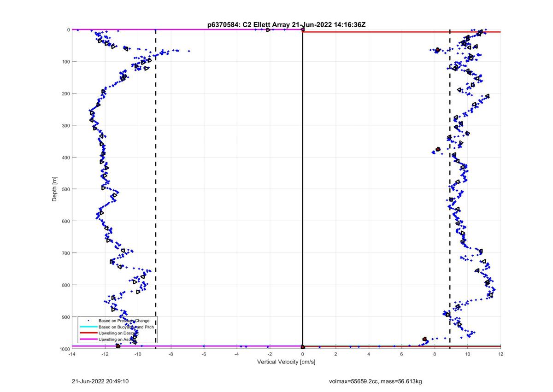This screenshot has width=553, height=392.
Task: Click velocity axis tick label '-14'
Action: 72,354
